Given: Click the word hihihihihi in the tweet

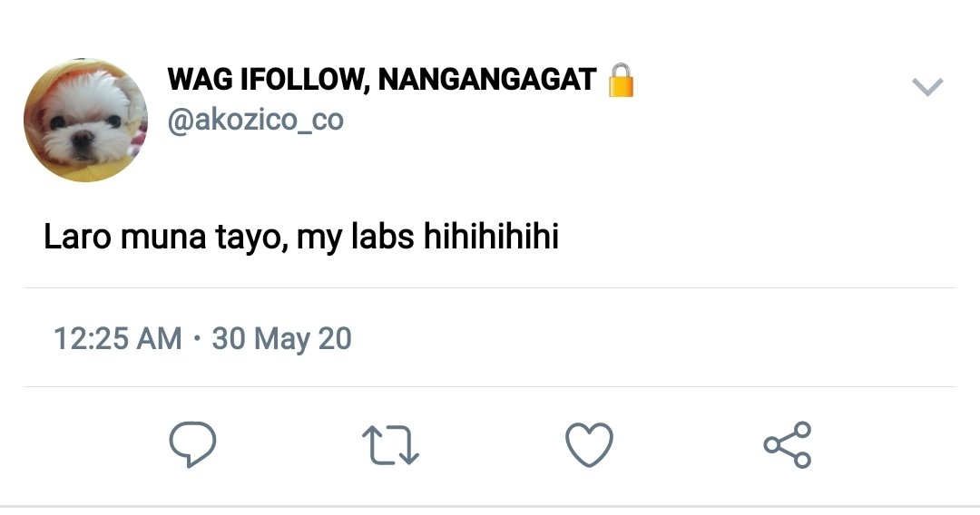Looking at the screenshot, I should tap(491, 237).
